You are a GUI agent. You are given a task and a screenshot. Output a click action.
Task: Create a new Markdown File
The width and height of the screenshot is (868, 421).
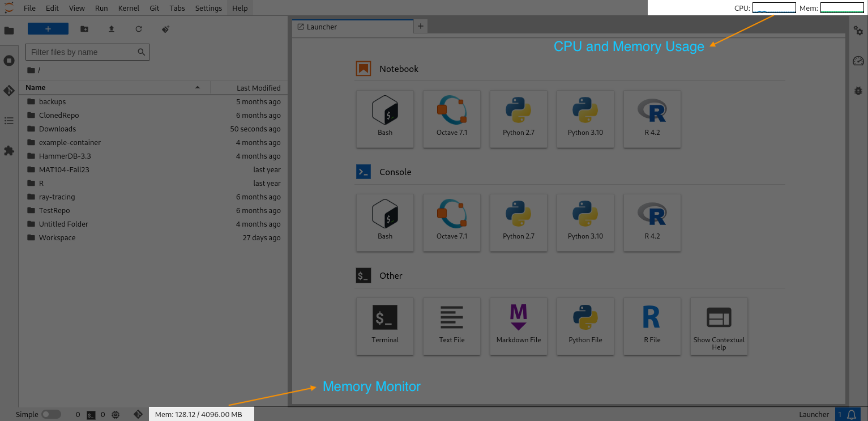coord(519,326)
